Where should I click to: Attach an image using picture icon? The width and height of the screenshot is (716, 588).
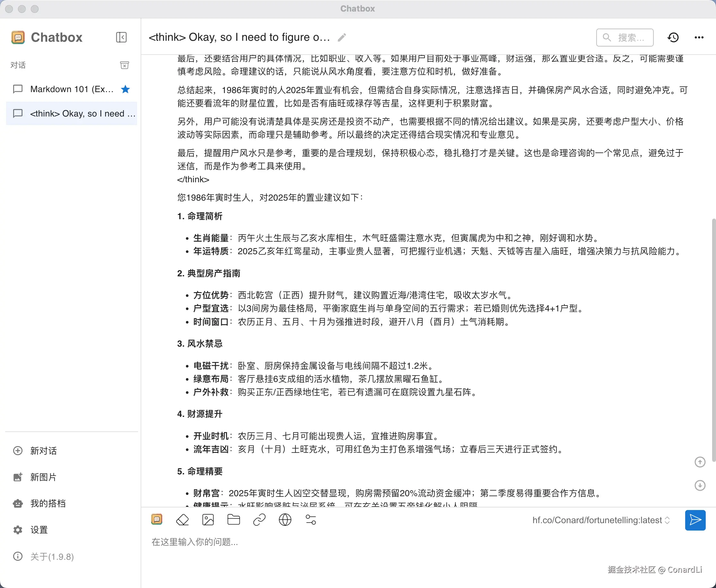coord(208,520)
